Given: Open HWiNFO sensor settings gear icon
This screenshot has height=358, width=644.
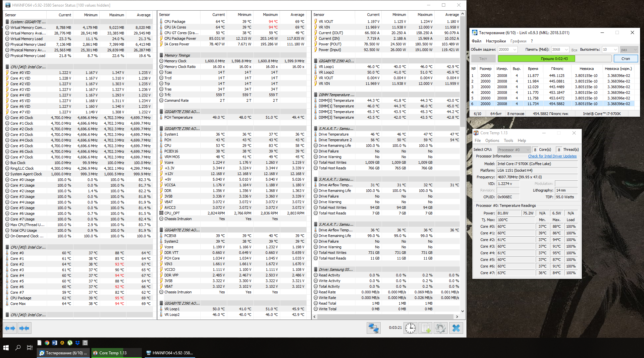Looking at the screenshot, I should (x=441, y=328).
